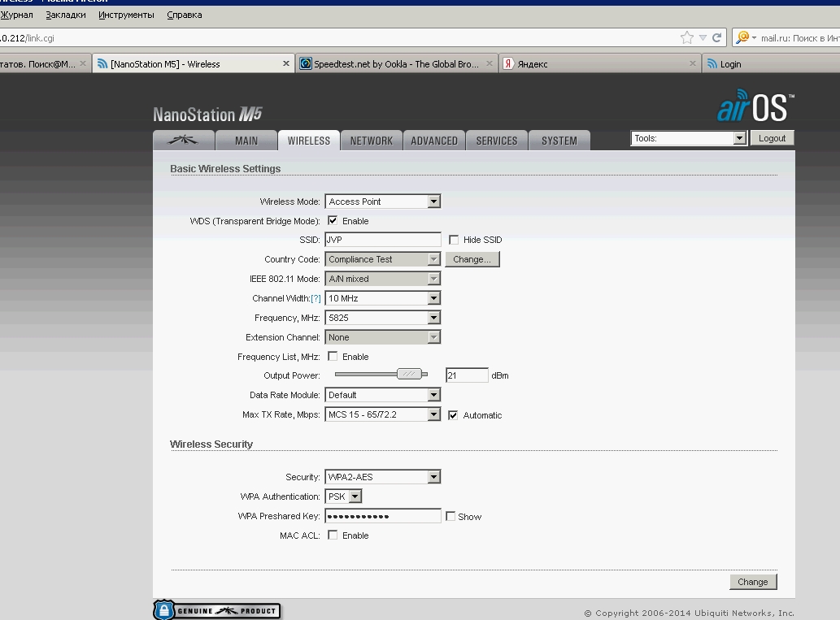This screenshot has height=620, width=840.
Task: Switch to the Speedtest.net browser tab
Action: (x=397, y=63)
